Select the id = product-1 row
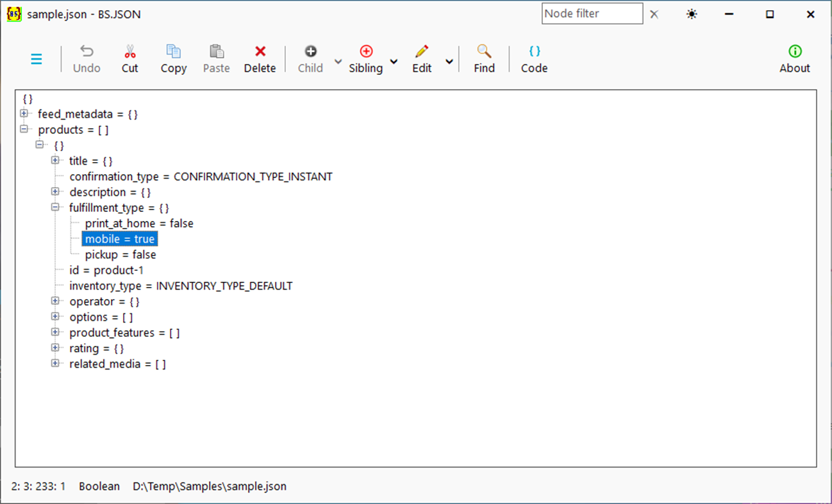 [x=106, y=270]
